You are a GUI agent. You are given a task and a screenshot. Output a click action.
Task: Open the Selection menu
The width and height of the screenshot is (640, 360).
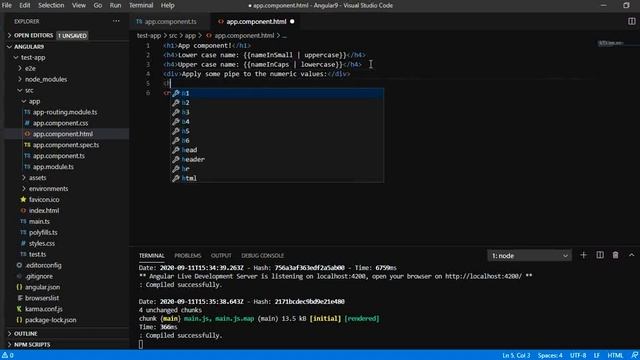(x=51, y=5)
